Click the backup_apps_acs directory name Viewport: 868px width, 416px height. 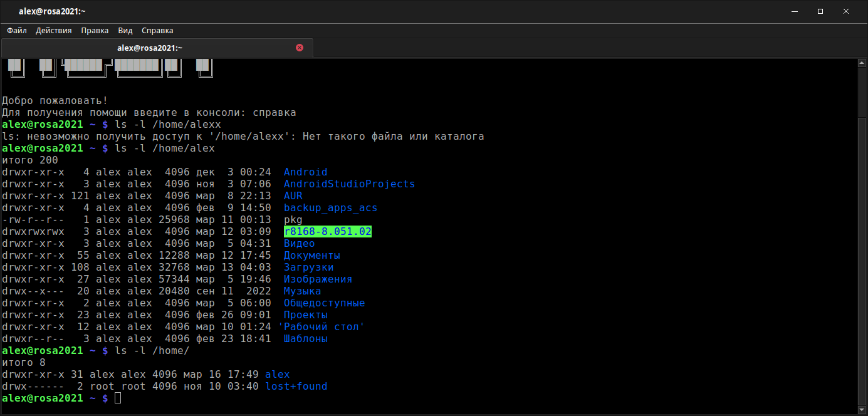[331, 207]
